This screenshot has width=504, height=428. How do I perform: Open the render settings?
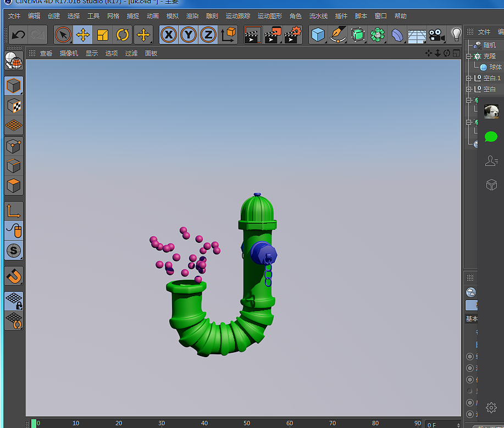[x=293, y=35]
